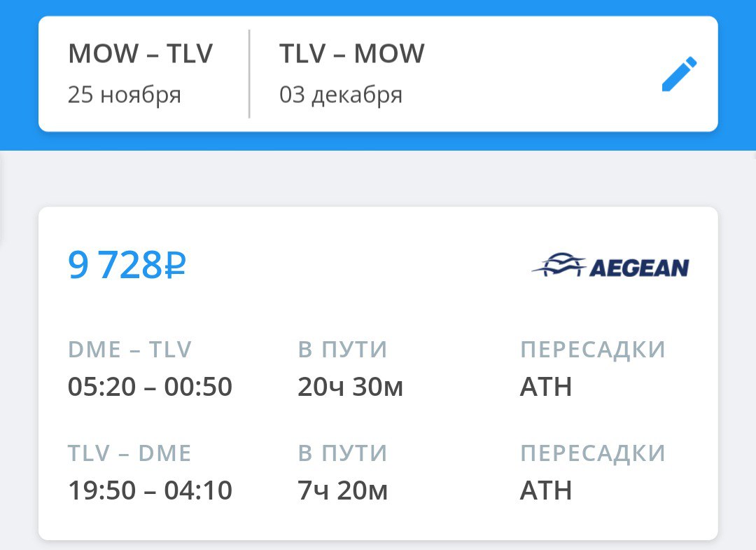Select the MOW – TLV outbound route
The image size is (756, 550).
(x=140, y=54)
